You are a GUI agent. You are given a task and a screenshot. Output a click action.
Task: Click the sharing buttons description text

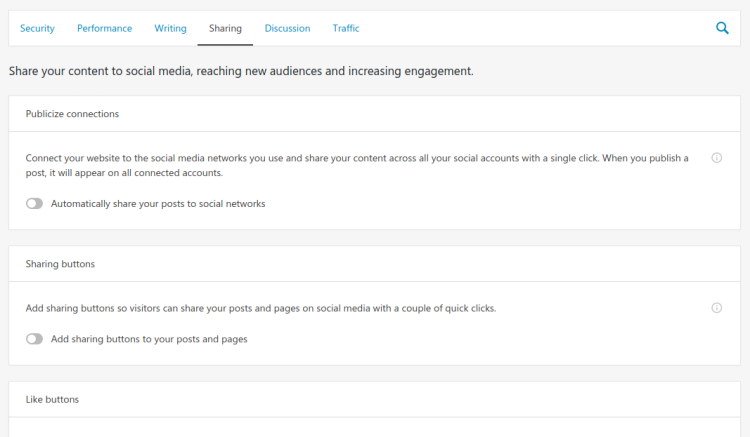[261, 308]
